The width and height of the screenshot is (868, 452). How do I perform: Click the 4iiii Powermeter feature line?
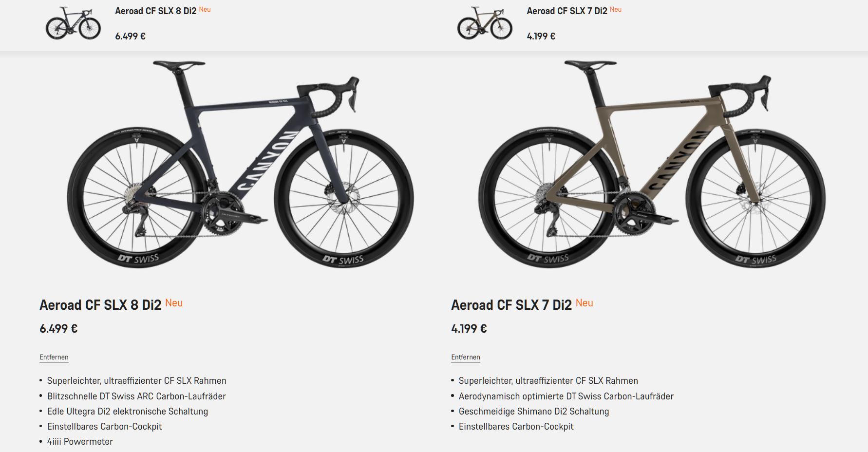coord(80,442)
